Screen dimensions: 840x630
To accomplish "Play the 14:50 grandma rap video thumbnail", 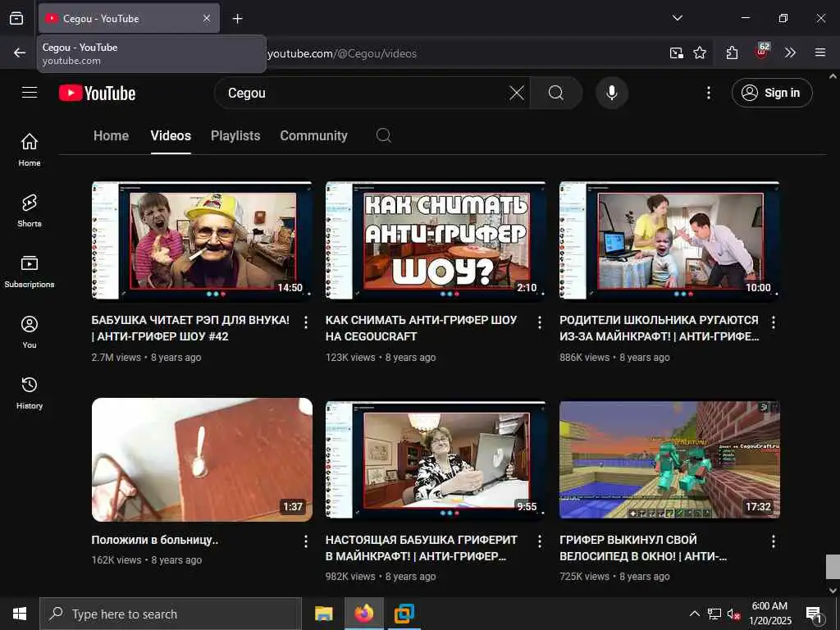I will click(202, 240).
